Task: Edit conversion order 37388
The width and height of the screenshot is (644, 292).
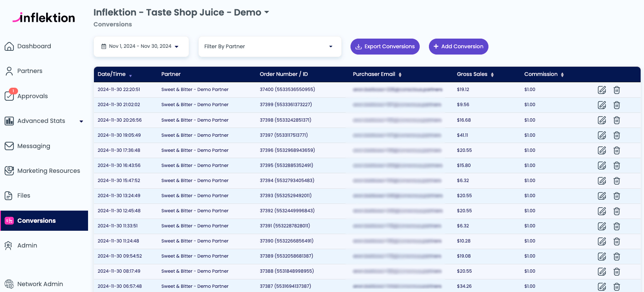Action: coord(602,271)
